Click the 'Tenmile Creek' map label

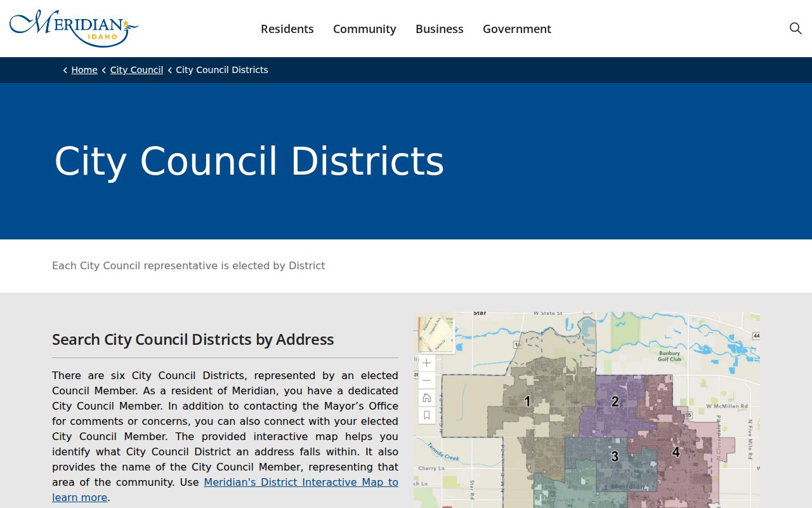(443, 451)
